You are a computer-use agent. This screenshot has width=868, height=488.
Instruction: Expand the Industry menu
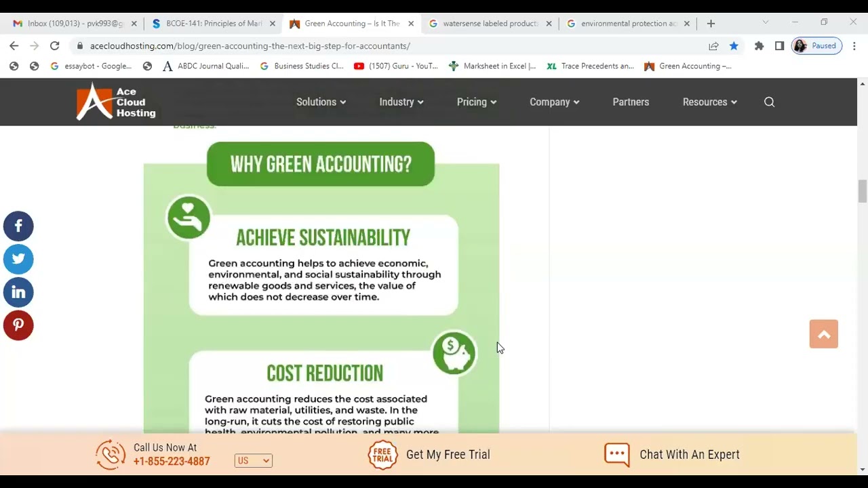point(401,102)
